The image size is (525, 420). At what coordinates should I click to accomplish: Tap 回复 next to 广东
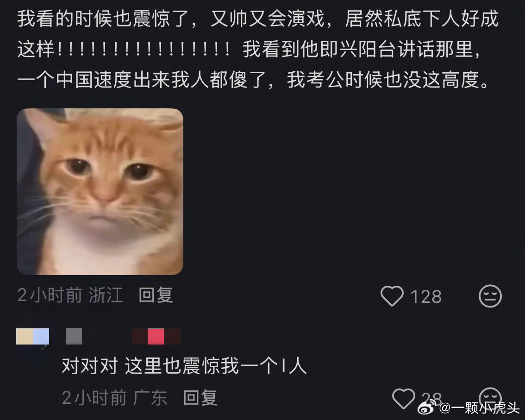pos(200,398)
